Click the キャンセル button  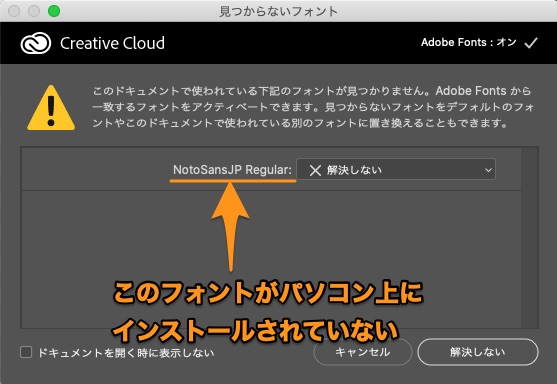pos(363,352)
